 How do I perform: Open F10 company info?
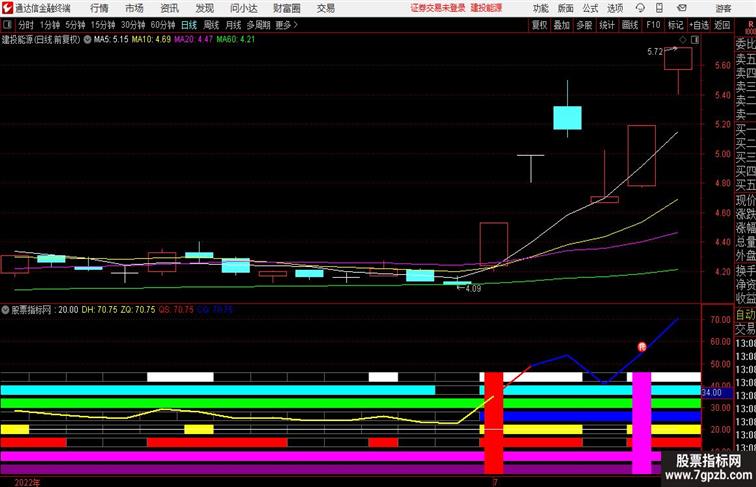(653, 25)
